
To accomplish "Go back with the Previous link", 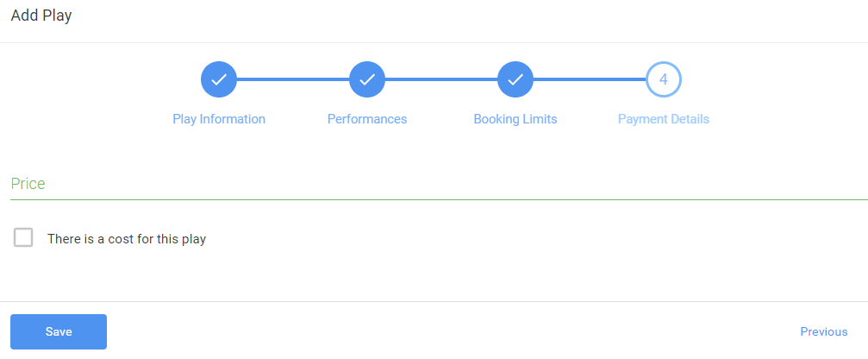I will (x=824, y=332).
